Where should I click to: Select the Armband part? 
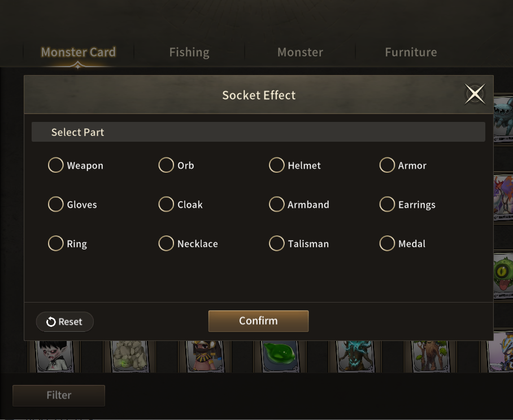point(277,204)
